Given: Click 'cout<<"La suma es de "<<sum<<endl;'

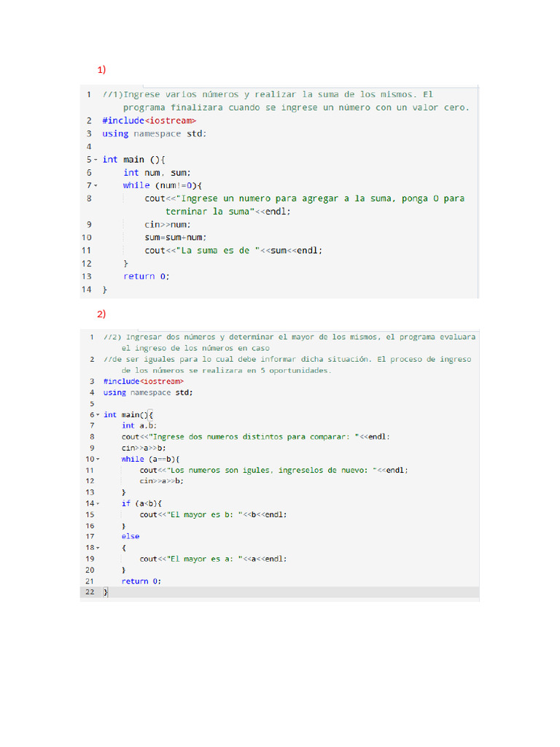Looking at the screenshot, I should click(x=233, y=251).
